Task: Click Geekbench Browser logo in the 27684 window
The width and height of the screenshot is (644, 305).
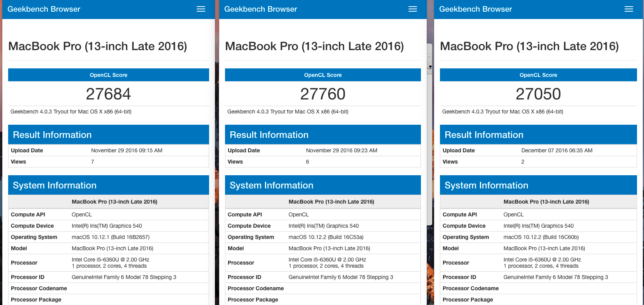Action: tap(44, 9)
